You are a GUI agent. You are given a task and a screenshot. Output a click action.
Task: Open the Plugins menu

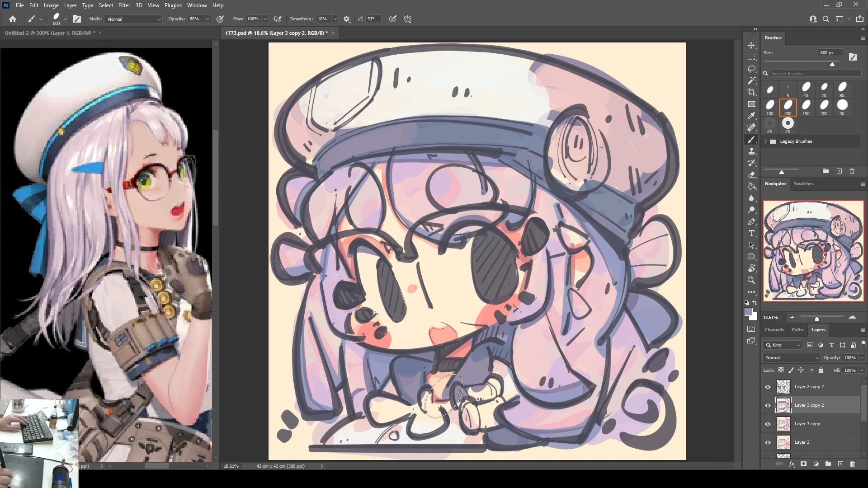click(173, 5)
